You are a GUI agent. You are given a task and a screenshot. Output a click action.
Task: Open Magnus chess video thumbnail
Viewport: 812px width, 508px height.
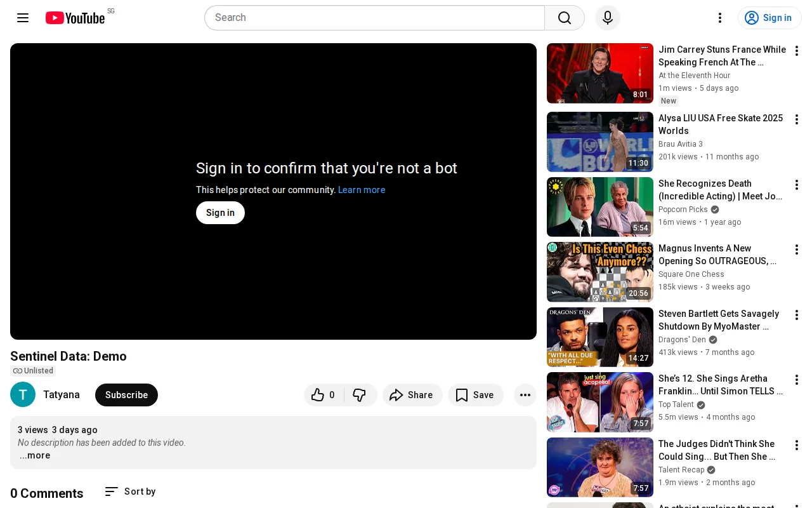(600, 272)
